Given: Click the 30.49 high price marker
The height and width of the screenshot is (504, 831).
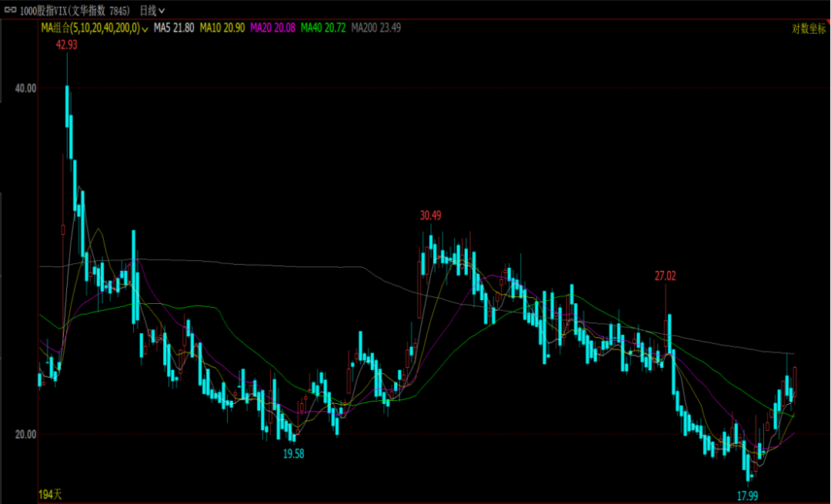Looking at the screenshot, I should click(431, 215).
